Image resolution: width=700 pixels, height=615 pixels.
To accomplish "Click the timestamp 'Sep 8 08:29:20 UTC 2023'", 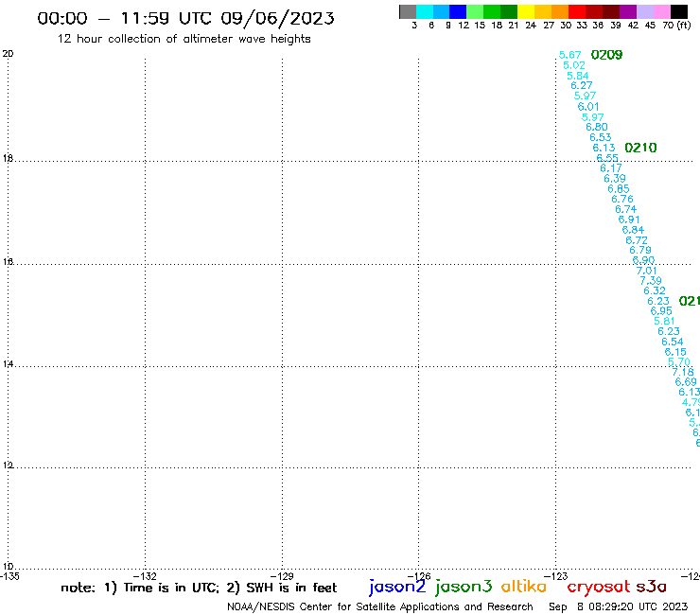I will pyautogui.click(x=619, y=606).
